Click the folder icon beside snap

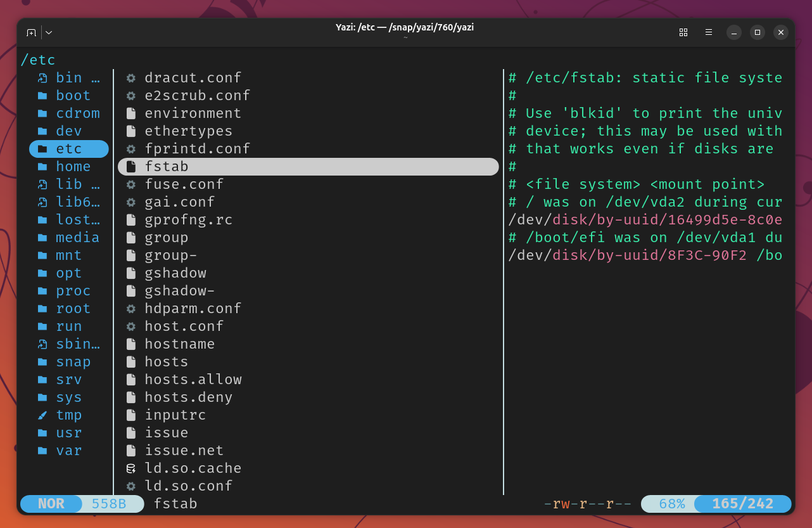point(42,362)
